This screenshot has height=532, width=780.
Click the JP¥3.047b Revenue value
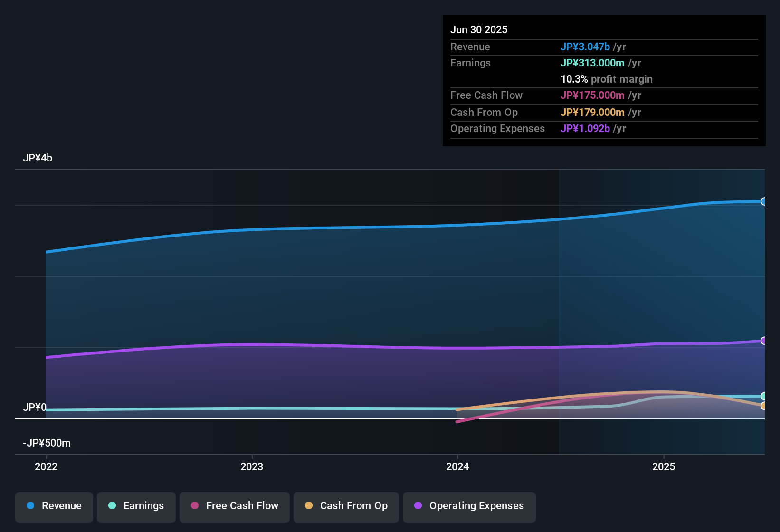click(586, 47)
